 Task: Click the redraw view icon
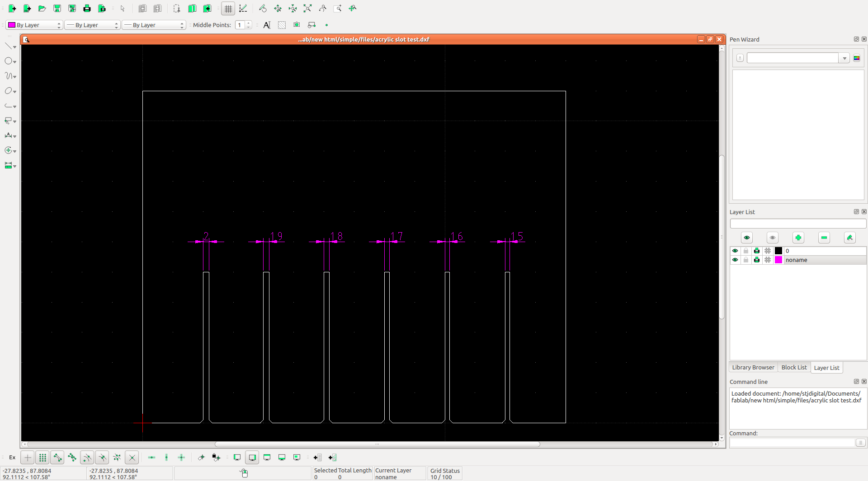(263, 8)
